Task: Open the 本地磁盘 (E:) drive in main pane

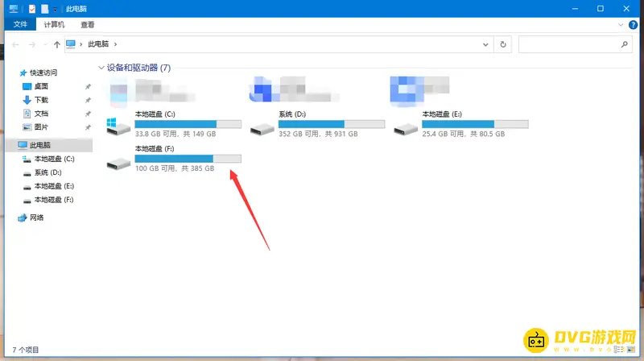Action: [x=406, y=127]
